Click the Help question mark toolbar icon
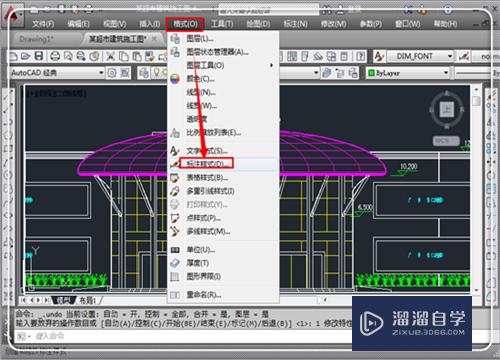 click(x=360, y=56)
